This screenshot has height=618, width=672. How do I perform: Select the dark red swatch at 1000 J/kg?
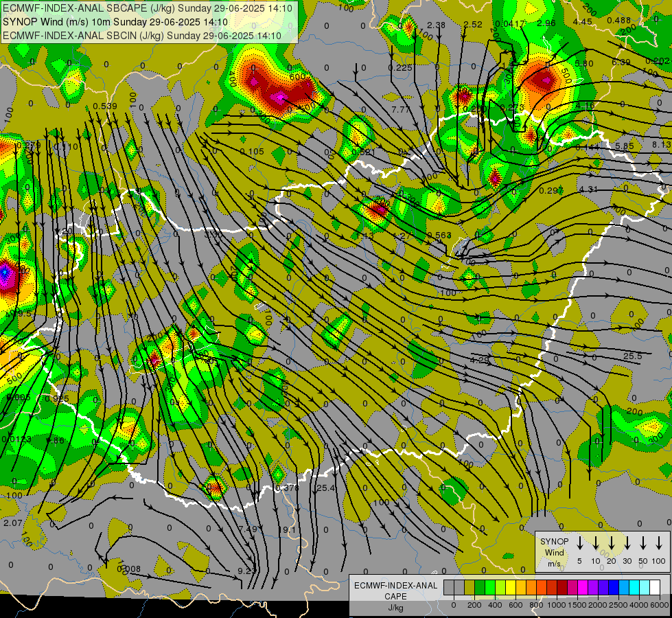coord(562,587)
